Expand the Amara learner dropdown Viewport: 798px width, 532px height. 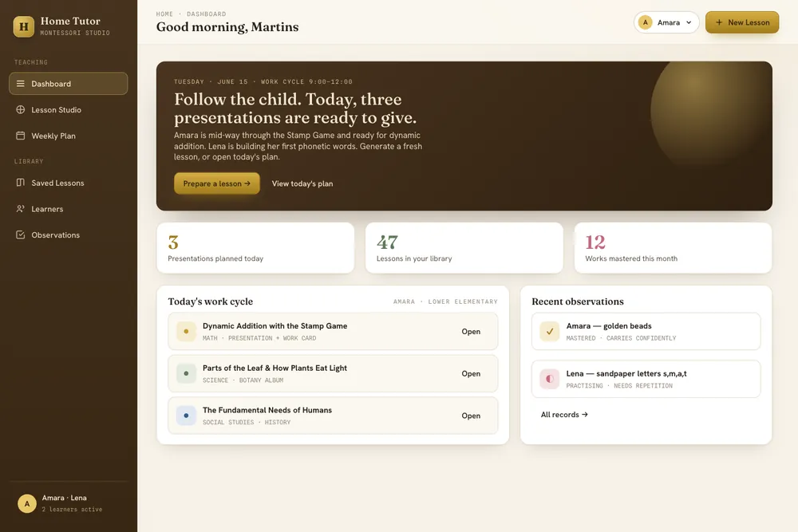tap(666, 22)
